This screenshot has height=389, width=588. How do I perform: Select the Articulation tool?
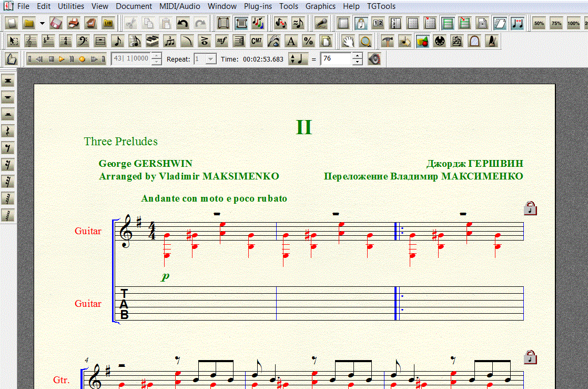click(x=204, y=41)
